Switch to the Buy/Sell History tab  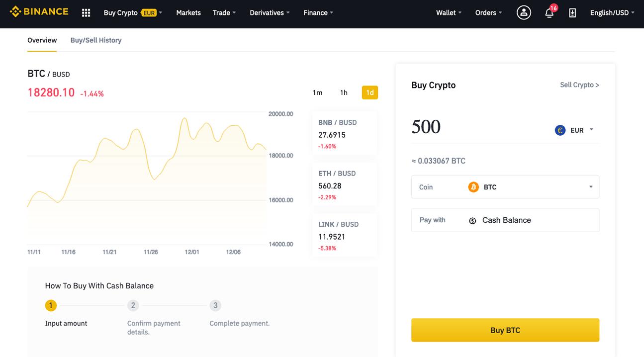click(x=95, y=40)
